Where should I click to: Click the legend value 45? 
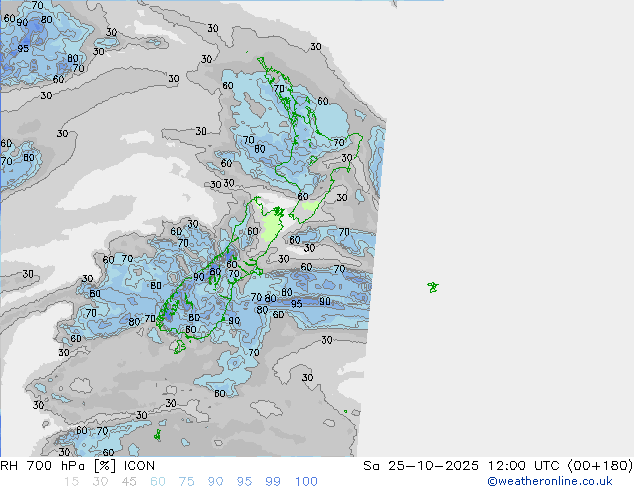click(x=129, y=482)
